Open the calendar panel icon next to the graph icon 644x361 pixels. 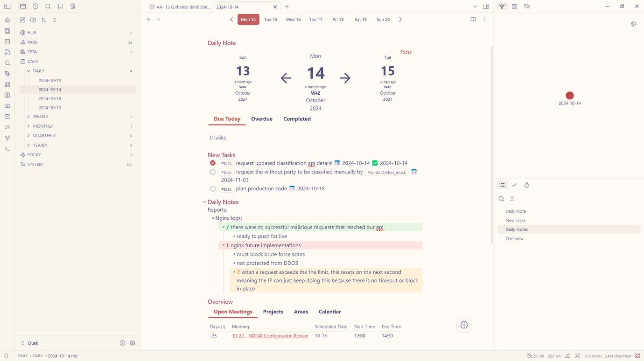[x=514, y=6]
